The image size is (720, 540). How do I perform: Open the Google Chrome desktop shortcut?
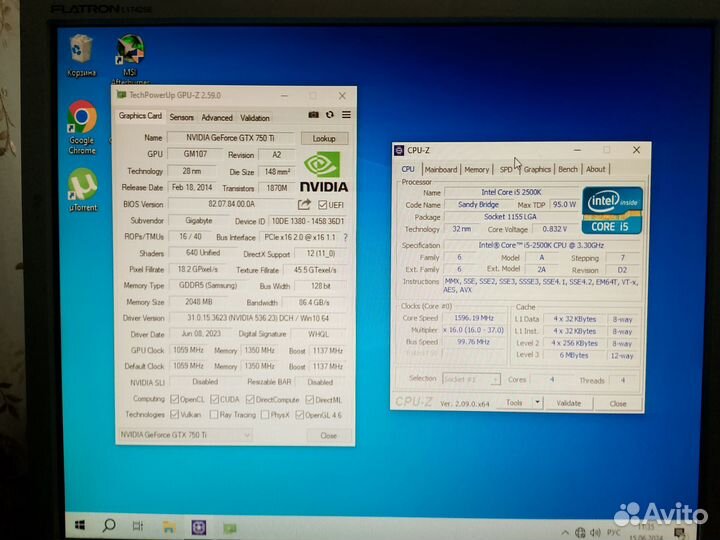coord(82,127)
